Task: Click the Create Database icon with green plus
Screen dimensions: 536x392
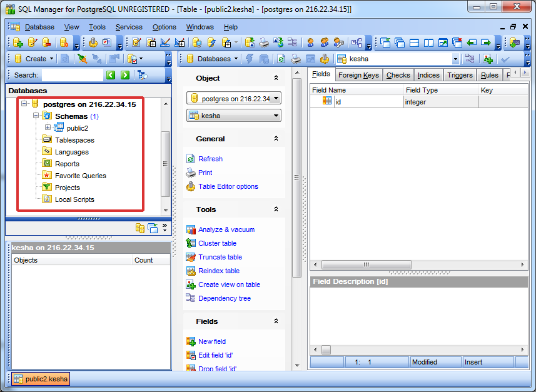Action: click(18, 43)
